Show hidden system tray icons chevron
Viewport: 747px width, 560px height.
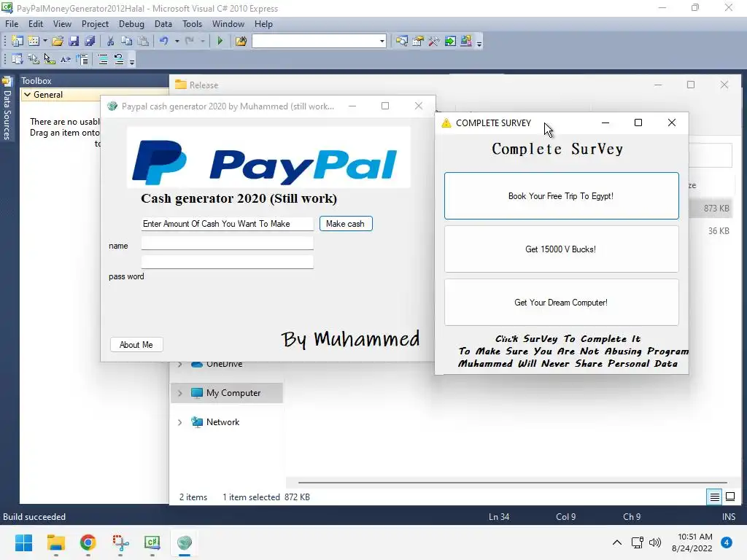click(617, 542)
